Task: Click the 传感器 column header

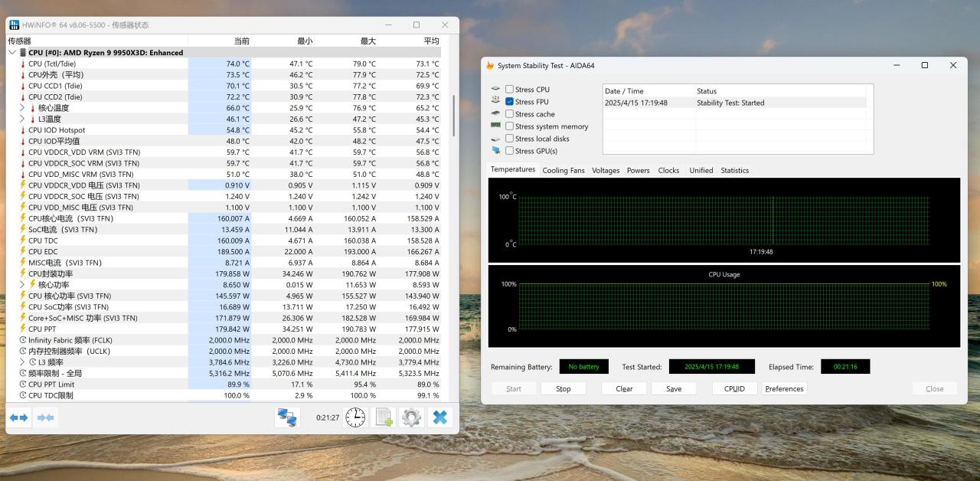Action: click(97, 41)
